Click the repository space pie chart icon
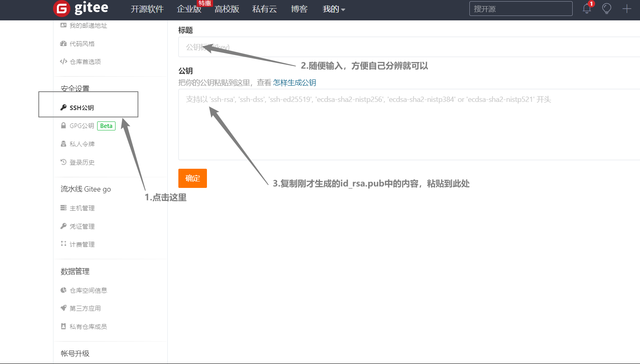Image resolution: width=640 pixels, height=364 pixels. pyautogui.click(x=63, y=290)
